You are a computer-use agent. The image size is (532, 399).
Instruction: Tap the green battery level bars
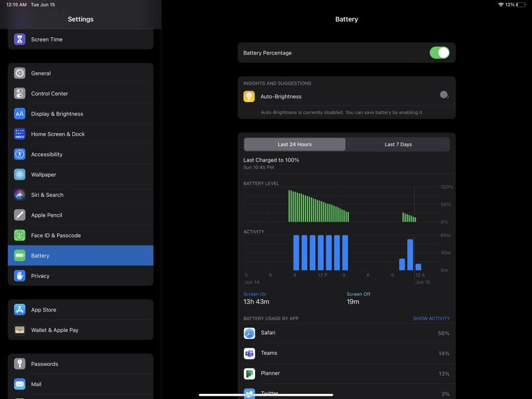click(x=318, y=206)
